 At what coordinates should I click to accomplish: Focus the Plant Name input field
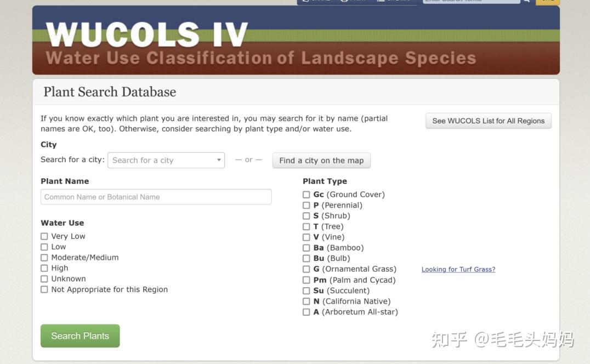point(156,197)
